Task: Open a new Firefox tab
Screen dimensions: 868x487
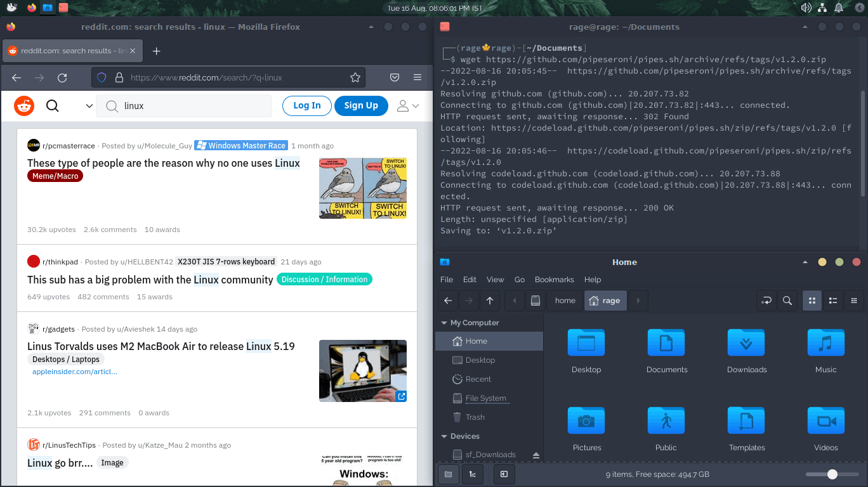Action: point(157,51)
